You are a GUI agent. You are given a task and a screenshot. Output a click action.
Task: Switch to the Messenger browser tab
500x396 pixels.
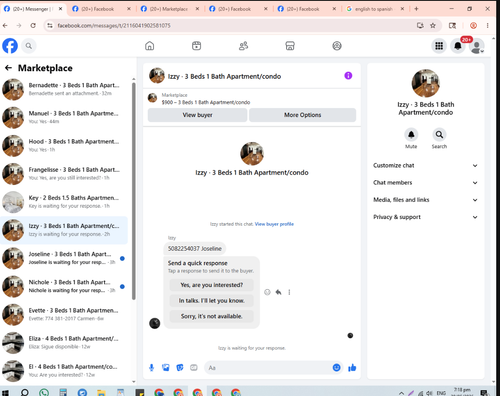[x=33, y=9]
